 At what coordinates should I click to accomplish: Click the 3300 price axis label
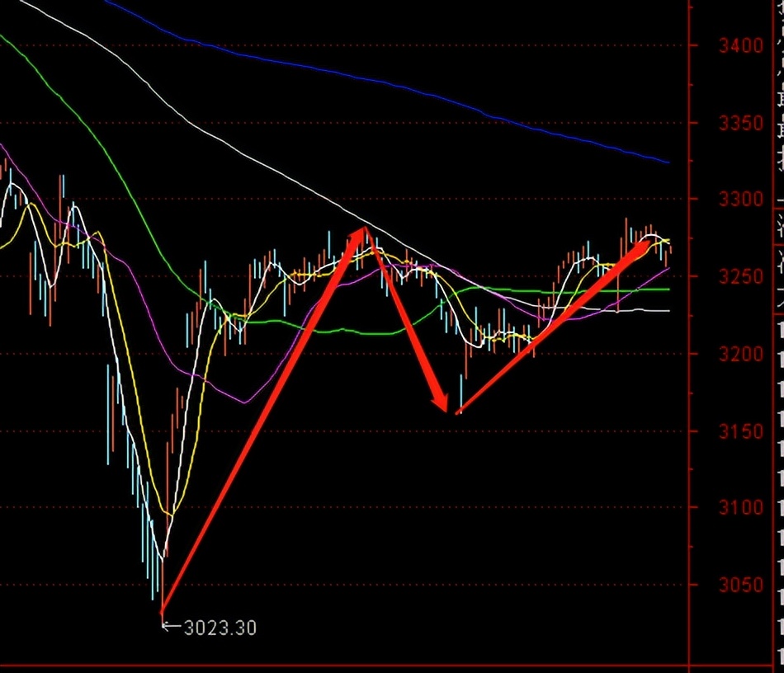tap(741, 200)
